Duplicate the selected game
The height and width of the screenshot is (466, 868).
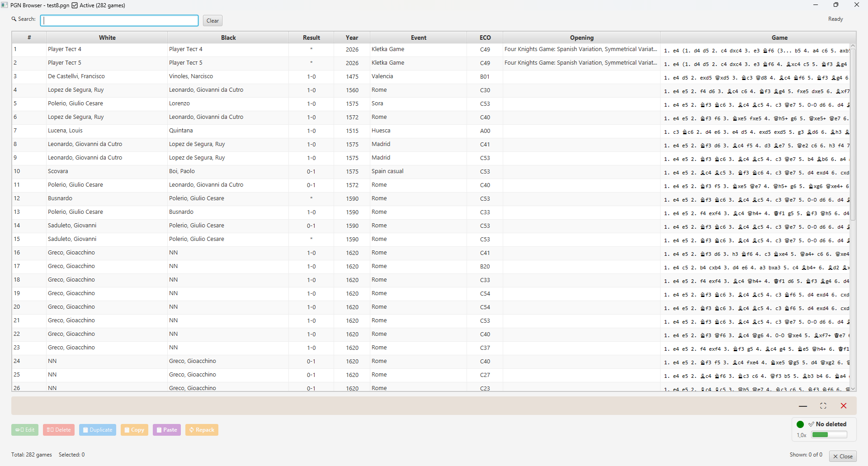click(98, 430)
